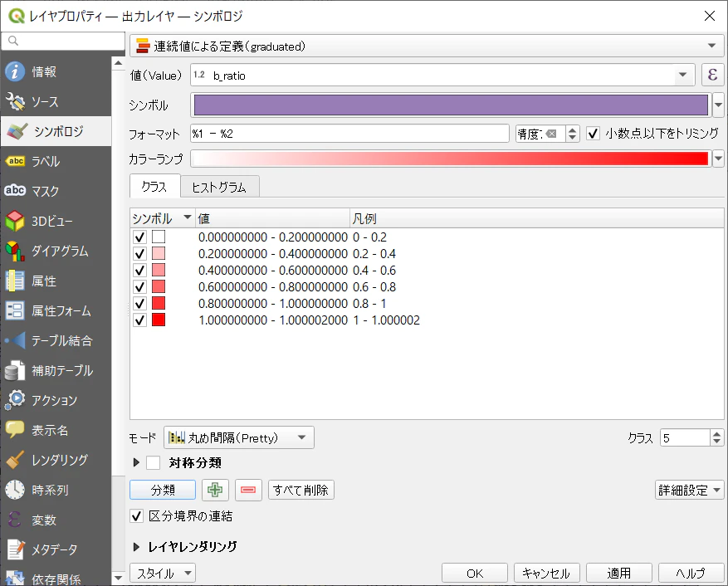This screenshot has height=586, width=728.
Task: Uncheck the 0.2 - 0.4 class checkbox
Action: (x=139, y=254)
